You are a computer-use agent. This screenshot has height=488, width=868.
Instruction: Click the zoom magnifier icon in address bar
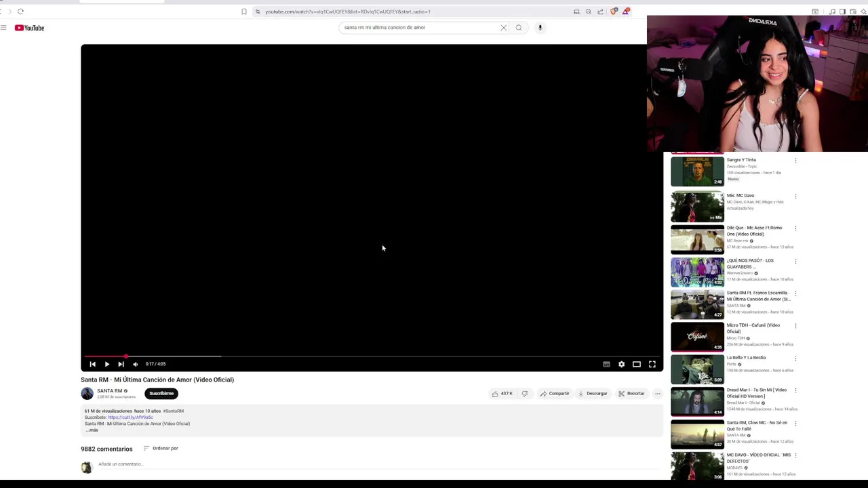point(589,12)
